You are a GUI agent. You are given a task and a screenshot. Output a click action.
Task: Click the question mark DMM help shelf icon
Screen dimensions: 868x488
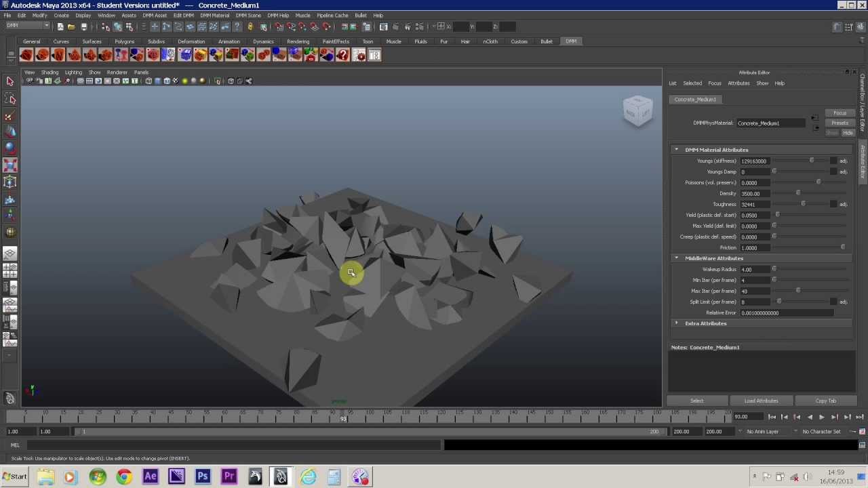click(x=342, y=56)
